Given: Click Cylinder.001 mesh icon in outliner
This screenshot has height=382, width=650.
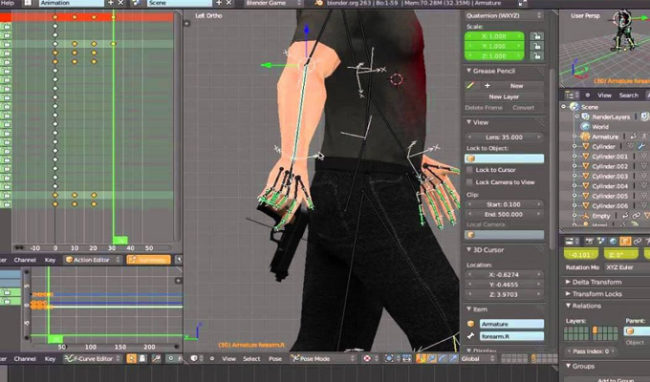Looking at the screenshot, I should (x=585, y=156).
